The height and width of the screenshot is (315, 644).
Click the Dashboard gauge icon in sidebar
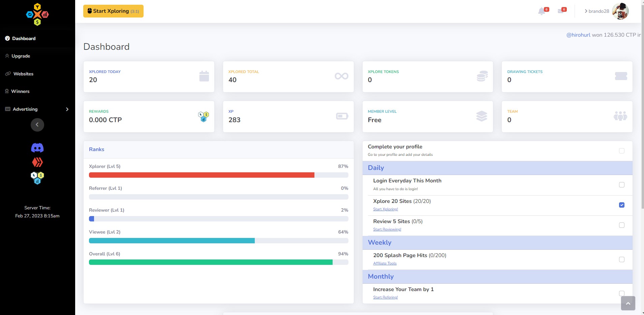pos(7,38)
